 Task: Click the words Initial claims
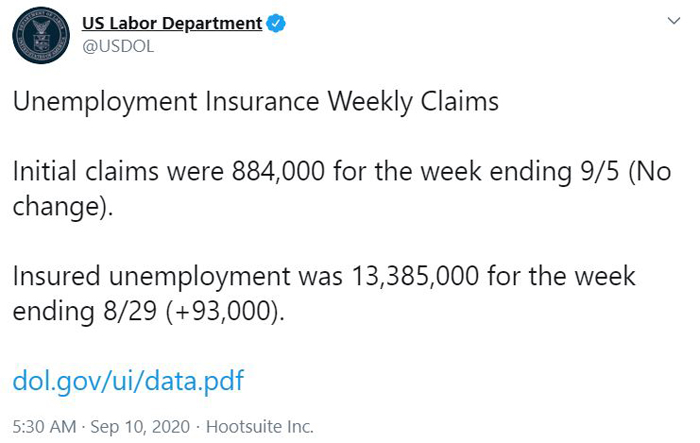point(86,171)
